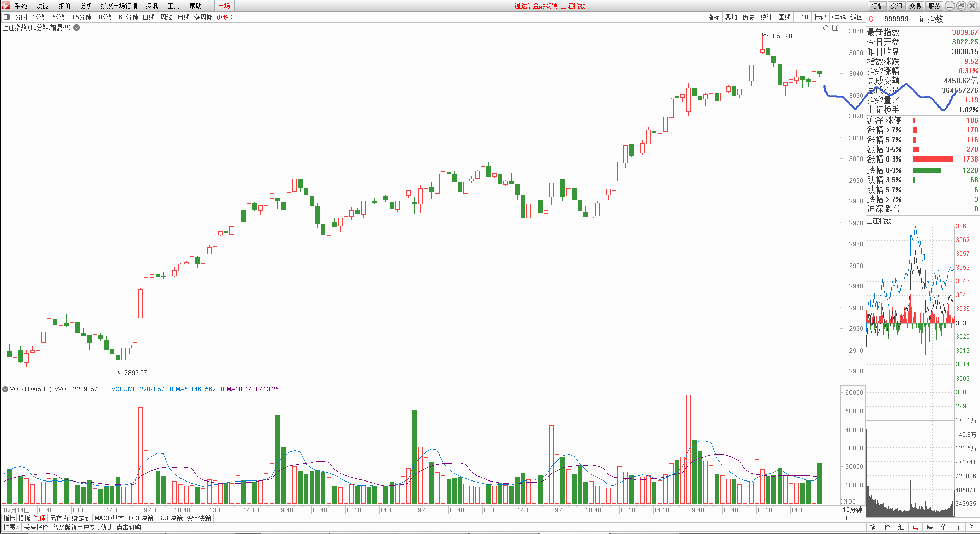Click the plus zoom-in button under the axis
Viewport: 980px width, 534px height.
[846, 518]
